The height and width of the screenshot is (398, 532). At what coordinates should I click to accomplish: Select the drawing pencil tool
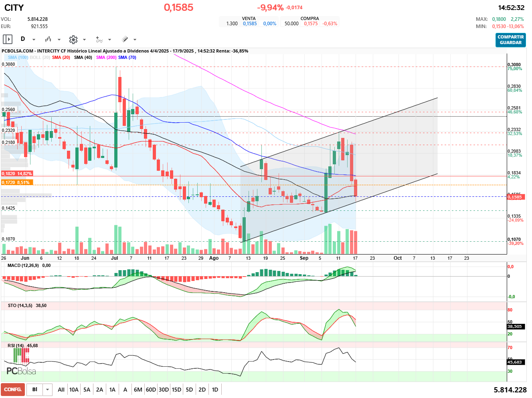(x=125, y=39)
